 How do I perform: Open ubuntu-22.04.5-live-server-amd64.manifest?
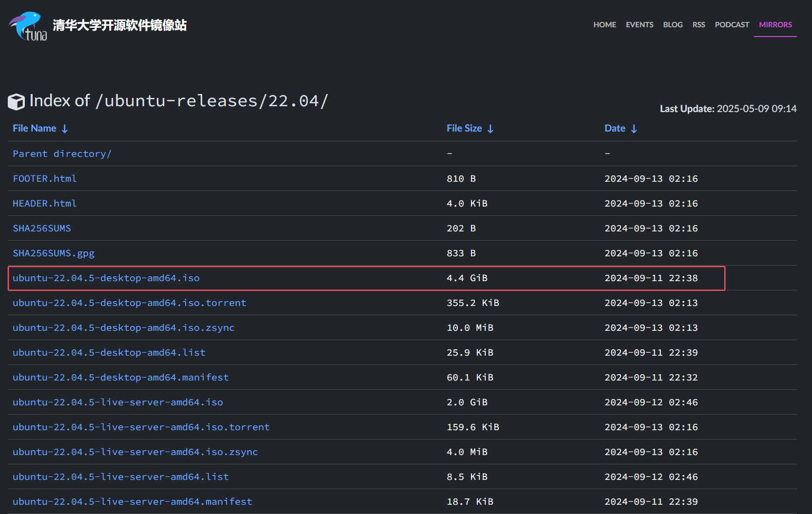click(132, 502)
